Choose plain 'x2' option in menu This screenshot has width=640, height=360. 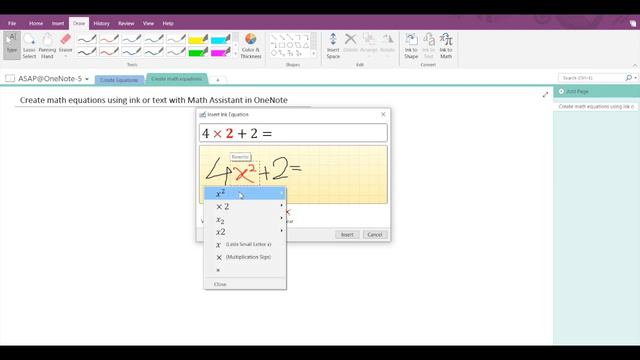coord(244,232)
